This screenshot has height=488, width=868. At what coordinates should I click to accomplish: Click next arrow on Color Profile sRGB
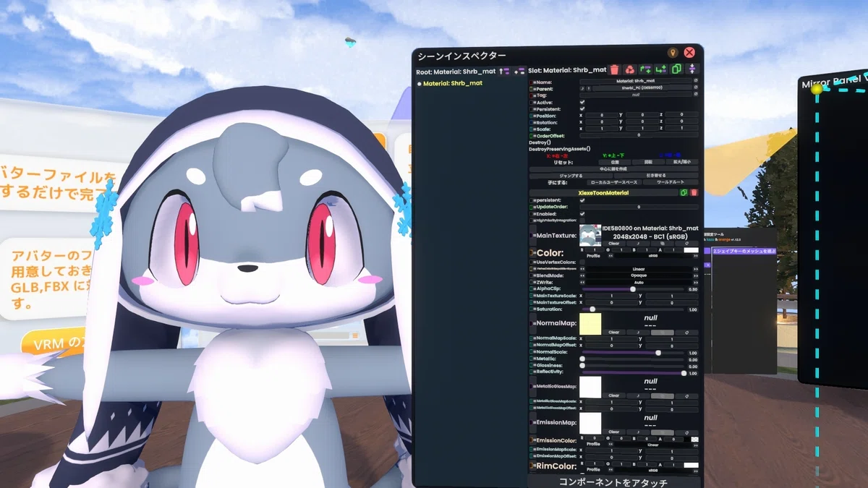click(696, 256)
